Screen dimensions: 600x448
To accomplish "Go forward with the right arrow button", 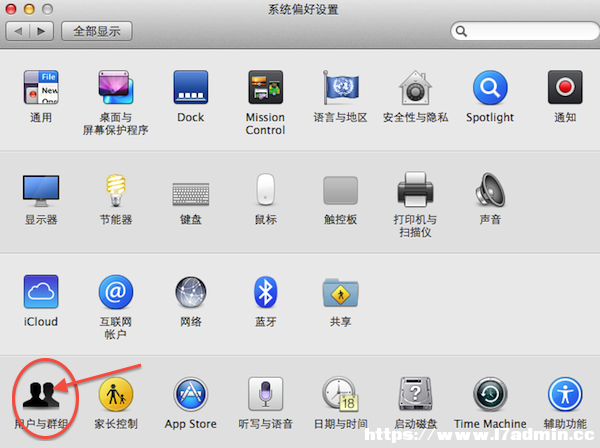I will pos(41,31).
